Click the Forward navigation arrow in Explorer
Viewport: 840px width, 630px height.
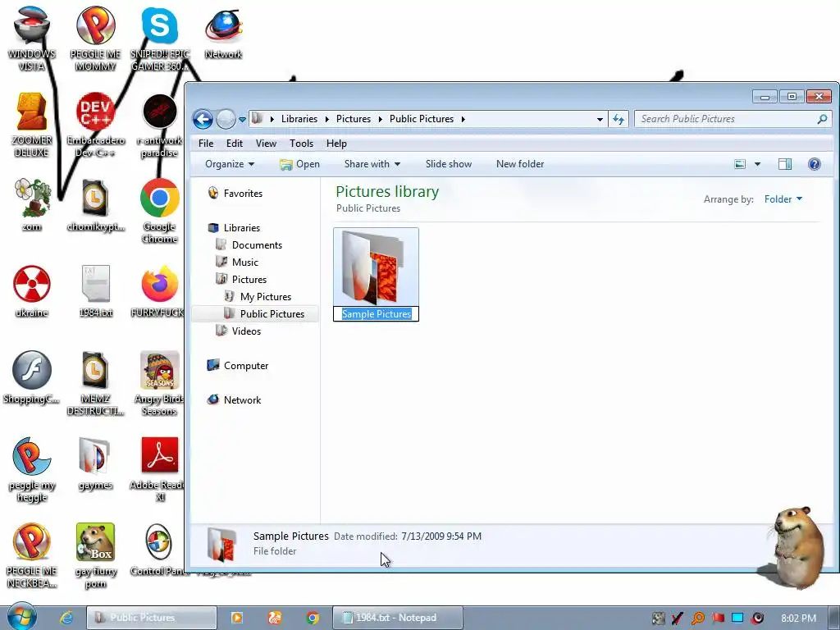coord(226,119)
